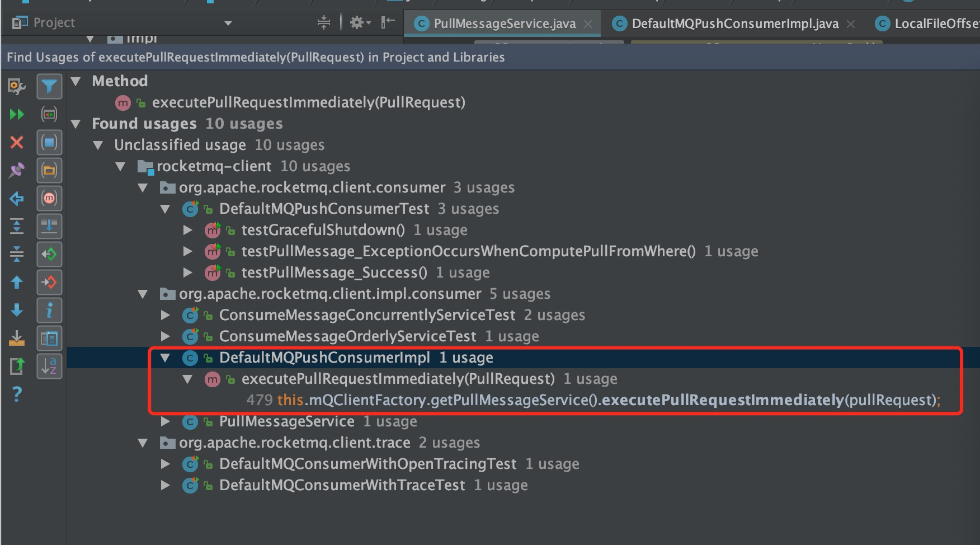Click the green Rerun search icon
This screenshot has width=980, height=545.
[17, 115]
